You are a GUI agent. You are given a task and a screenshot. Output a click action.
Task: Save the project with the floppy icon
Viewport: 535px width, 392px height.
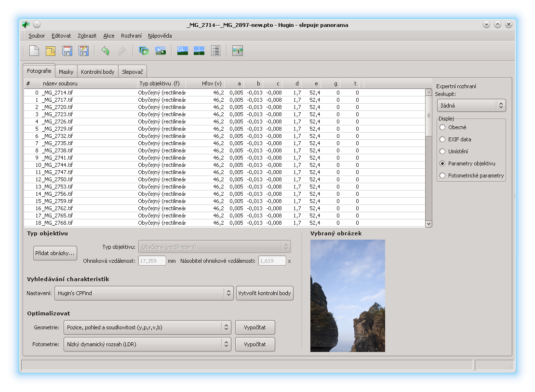[67, 51]
